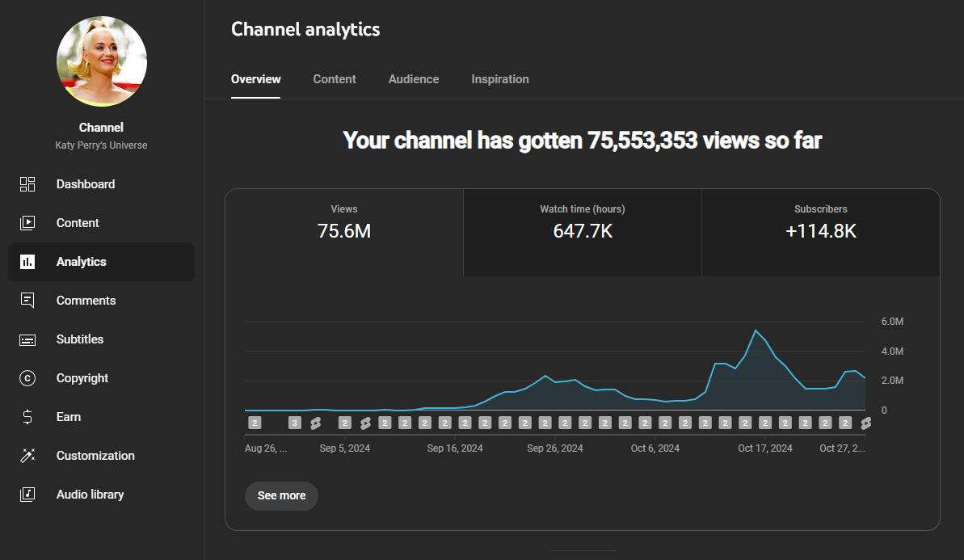
Task: Select the Analytics bar-chart sidebar icon
Action: coord(27,262)
